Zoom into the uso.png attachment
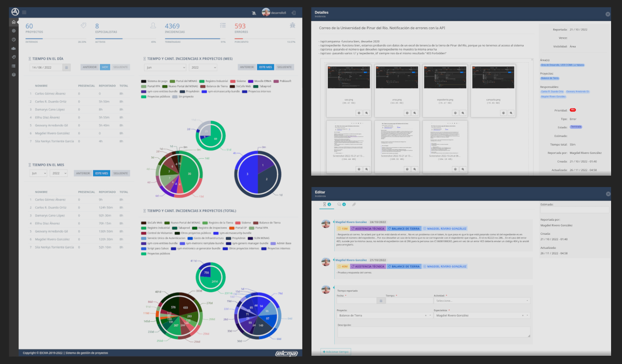 367,113
